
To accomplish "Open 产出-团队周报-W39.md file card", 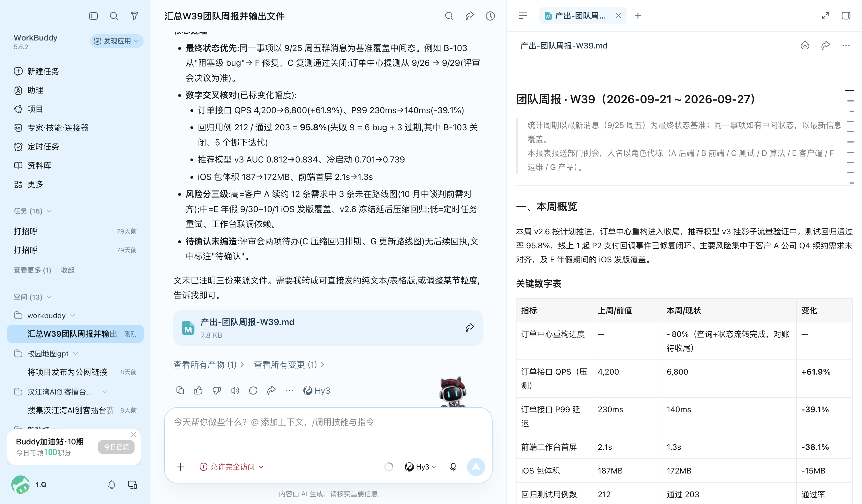I will click(x=328, y=328).
